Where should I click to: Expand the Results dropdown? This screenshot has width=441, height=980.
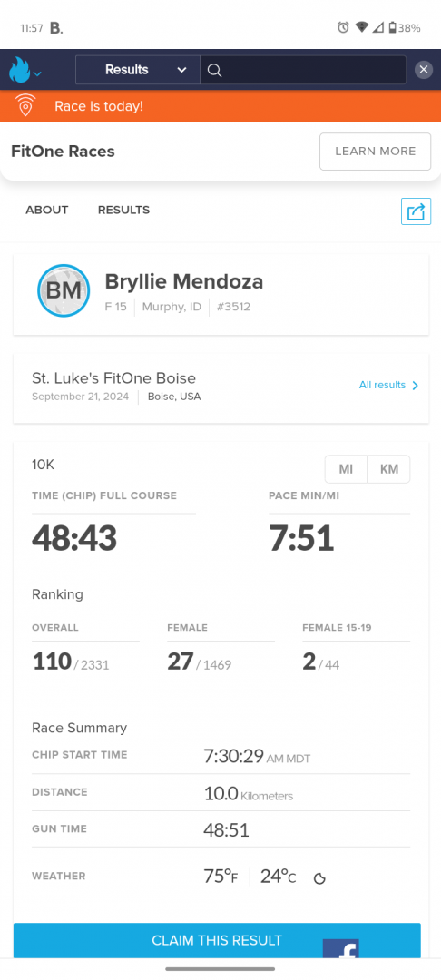137,70
